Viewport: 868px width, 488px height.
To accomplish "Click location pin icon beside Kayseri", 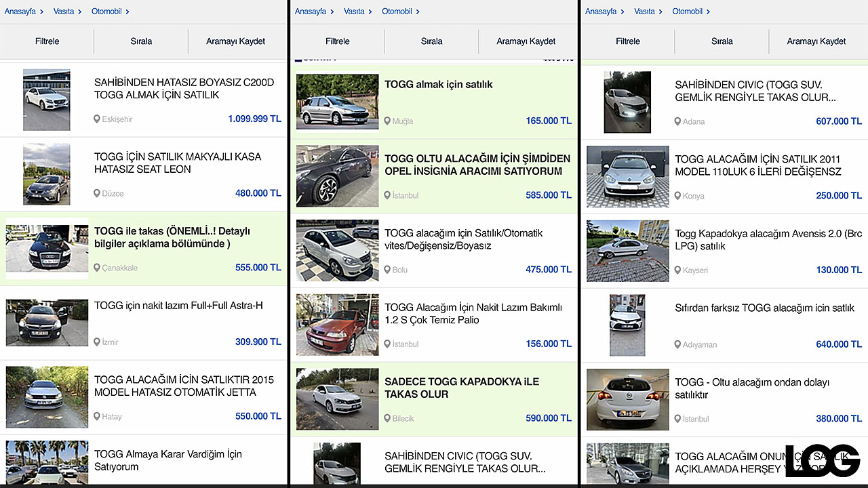I will coord(677,270).
